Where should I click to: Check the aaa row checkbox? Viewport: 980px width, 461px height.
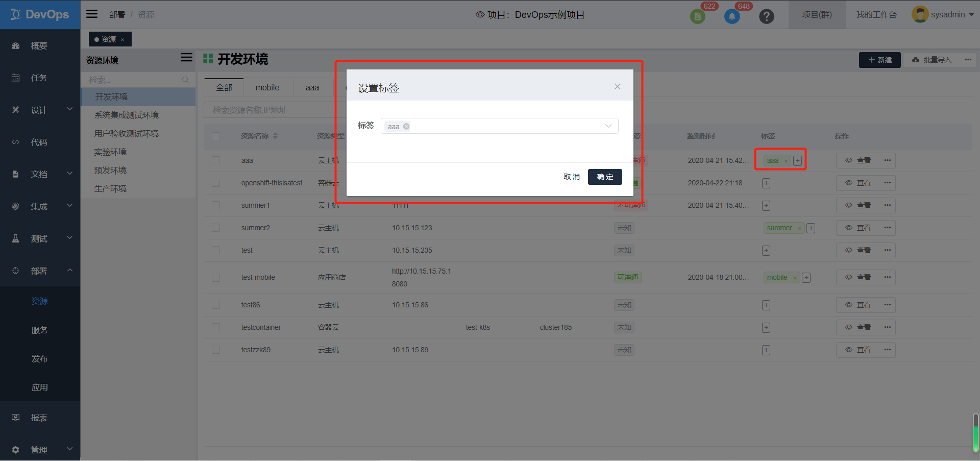(x=216, y=160)
